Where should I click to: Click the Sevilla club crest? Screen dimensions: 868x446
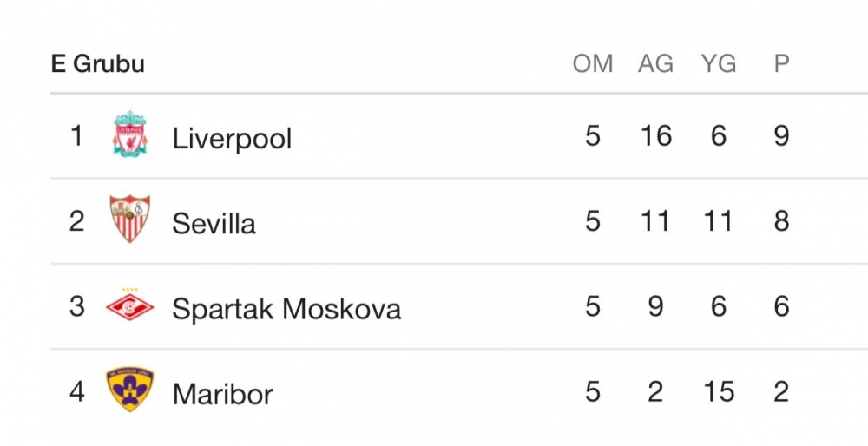(130, 220)
